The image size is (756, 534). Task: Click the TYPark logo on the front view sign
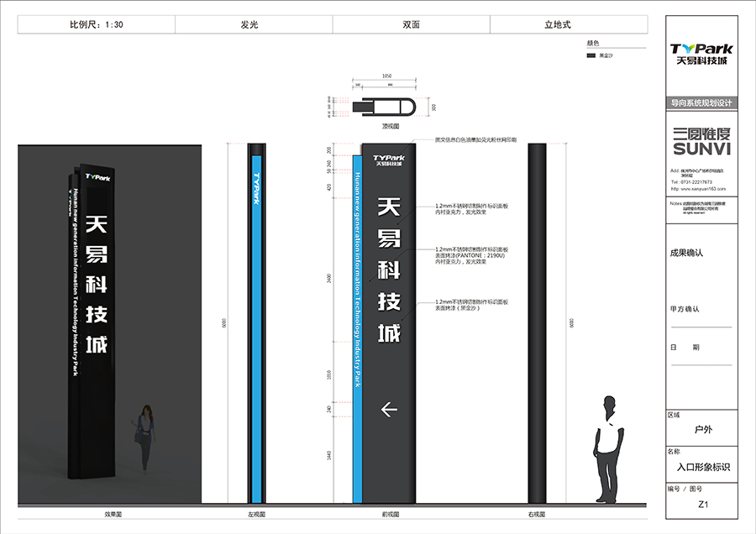(389, 160)
